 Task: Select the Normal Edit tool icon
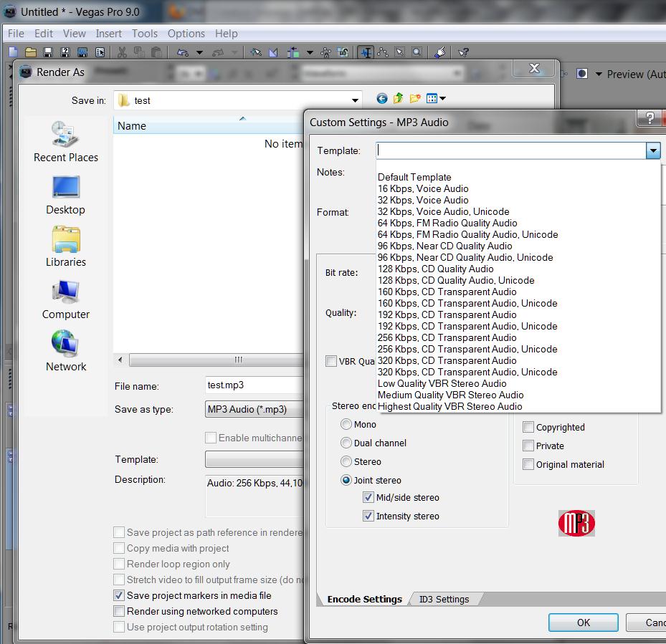click(x=366, y=52)
